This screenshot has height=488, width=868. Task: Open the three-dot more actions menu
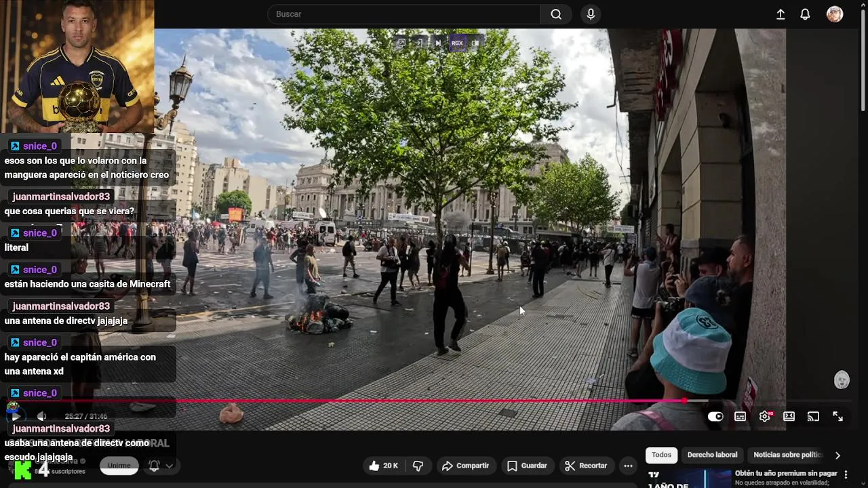[628, 466]
